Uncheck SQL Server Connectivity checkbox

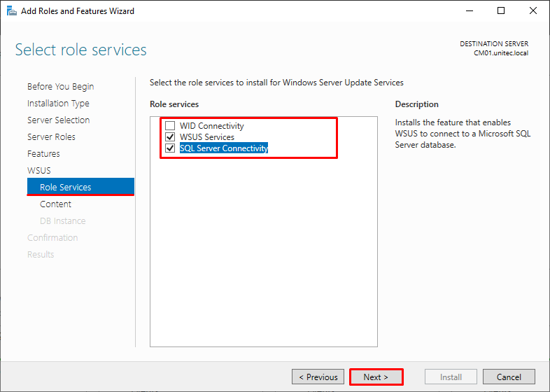pos(170,148)
